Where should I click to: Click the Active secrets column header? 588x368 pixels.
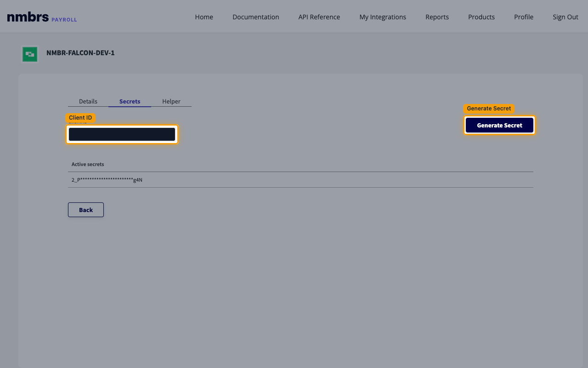pos(88,164)
